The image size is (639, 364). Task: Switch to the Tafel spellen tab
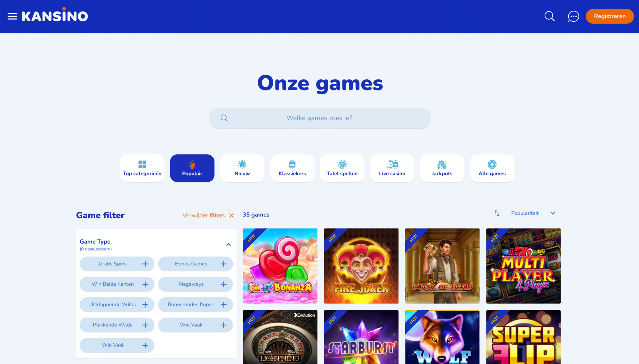tap(342, 168)
